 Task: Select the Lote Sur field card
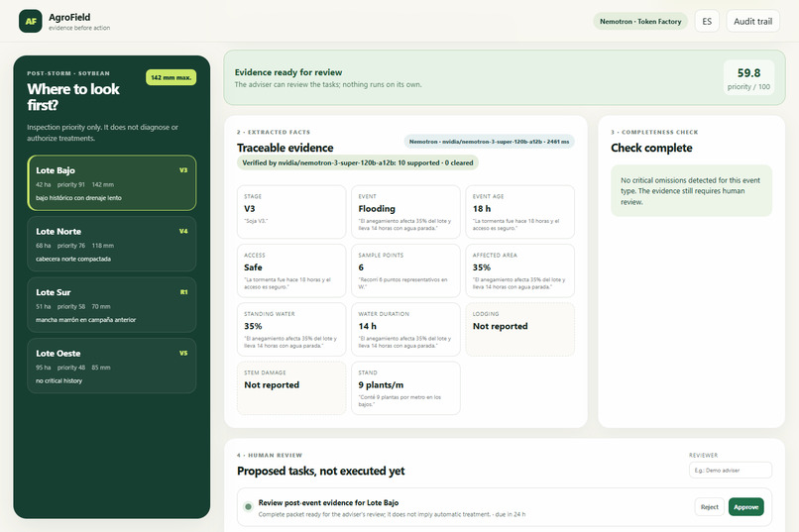pyautogui.click(x=112, y=305)
